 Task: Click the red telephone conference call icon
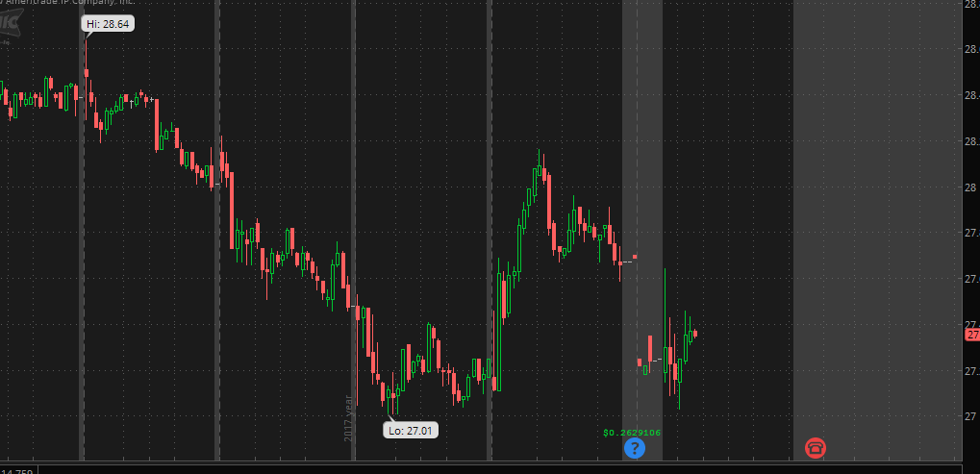816,448
